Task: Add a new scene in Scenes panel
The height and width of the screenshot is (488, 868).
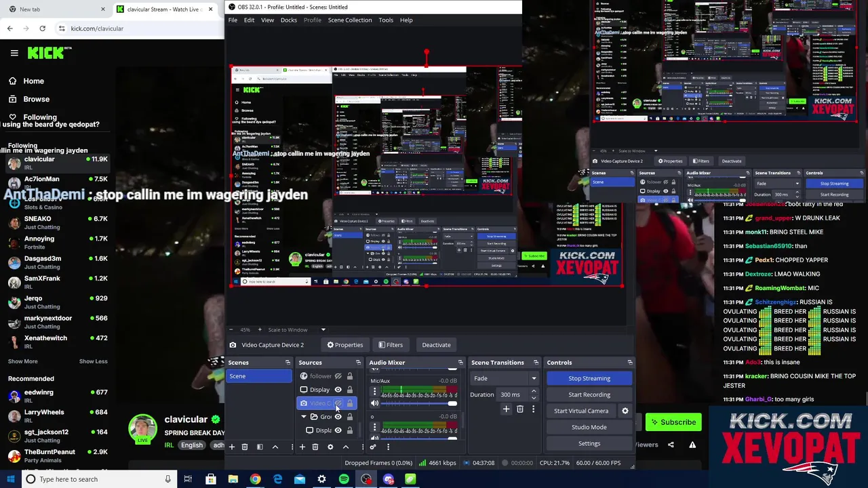Action: click(232, 447)
